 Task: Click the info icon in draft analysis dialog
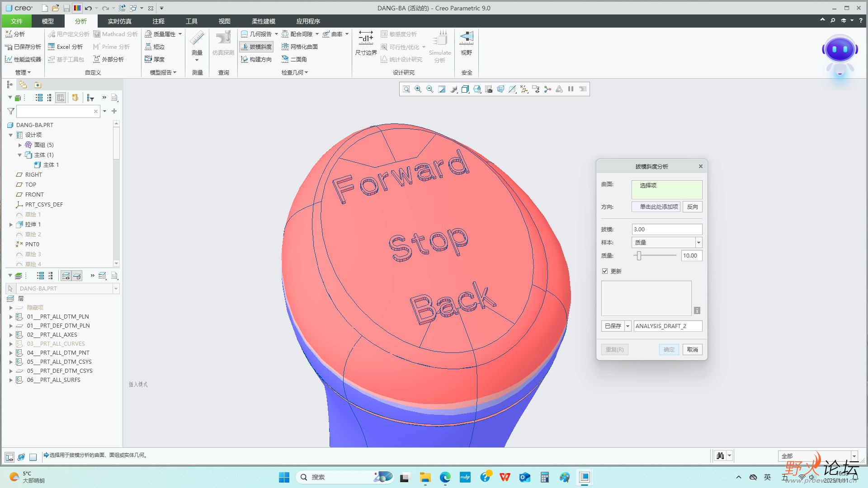[697, 310]
